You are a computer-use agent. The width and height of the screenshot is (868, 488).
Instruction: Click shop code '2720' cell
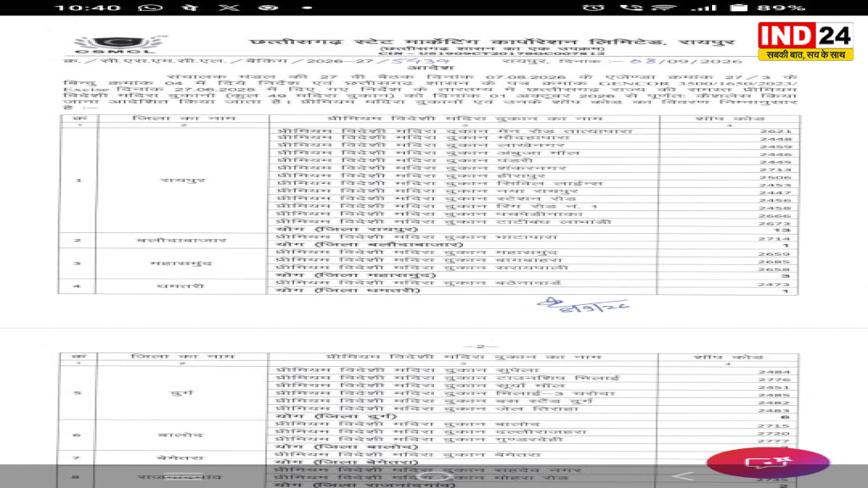click(774, 434)
